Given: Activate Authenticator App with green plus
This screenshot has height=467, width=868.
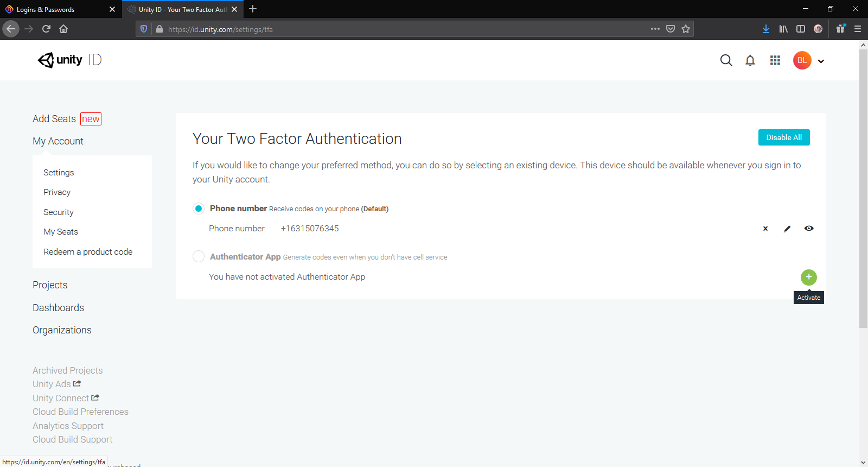Looking at the screenshot, I should click(x=809, y=277).
